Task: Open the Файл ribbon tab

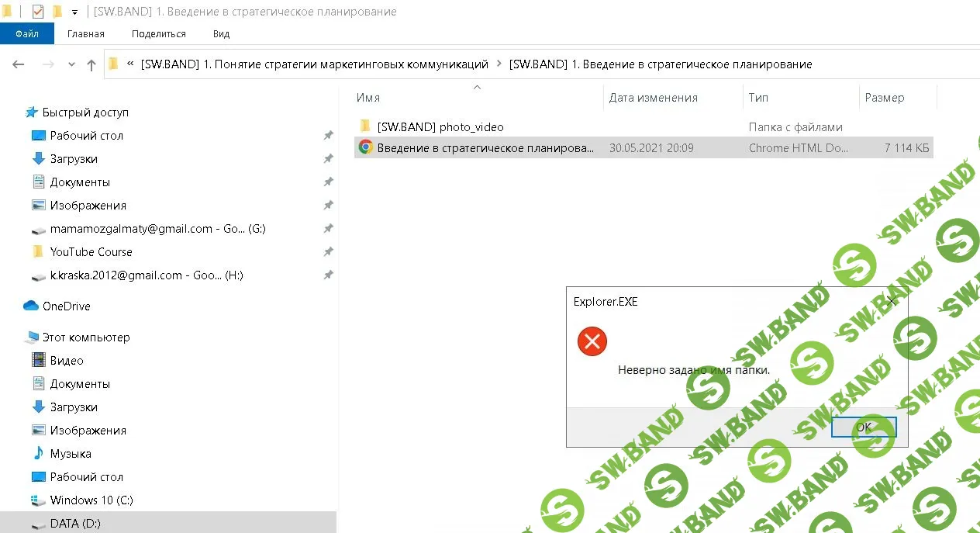Action: (27, 34)
